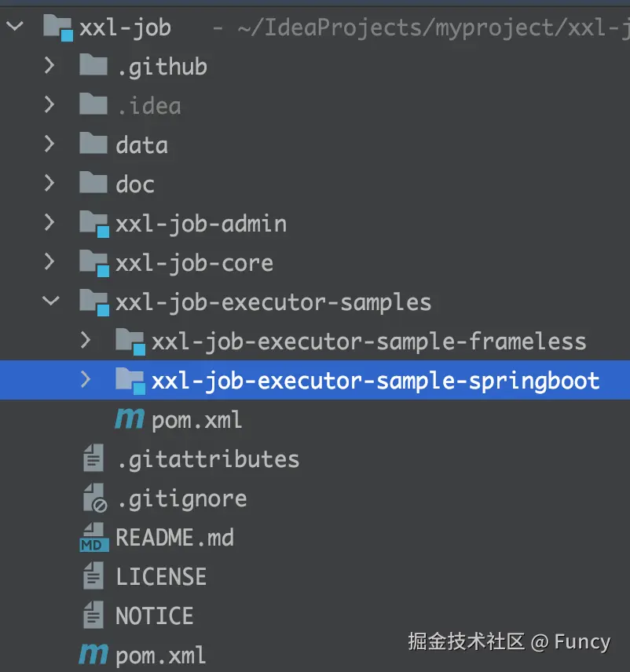The height and width of the screenshot is (672, 630).
Task: Collapse the xxl-job-executor-samples module
Action: [x=51, y=301]
